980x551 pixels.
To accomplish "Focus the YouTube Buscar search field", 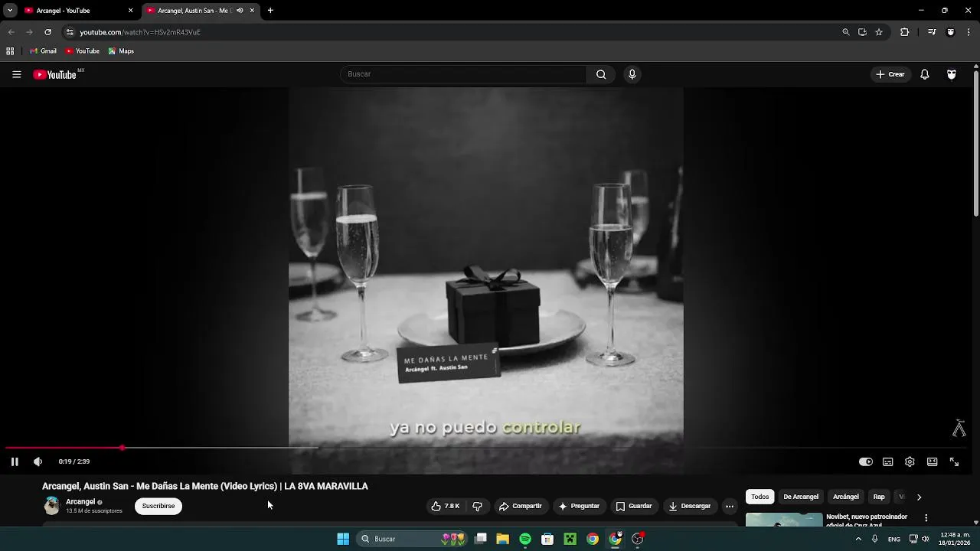I will (463, 74).
